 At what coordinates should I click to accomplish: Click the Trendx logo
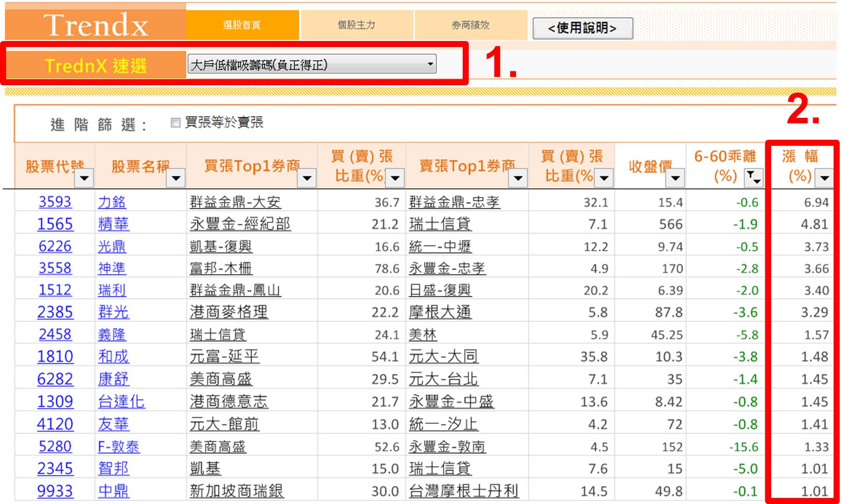coord(96,25)
